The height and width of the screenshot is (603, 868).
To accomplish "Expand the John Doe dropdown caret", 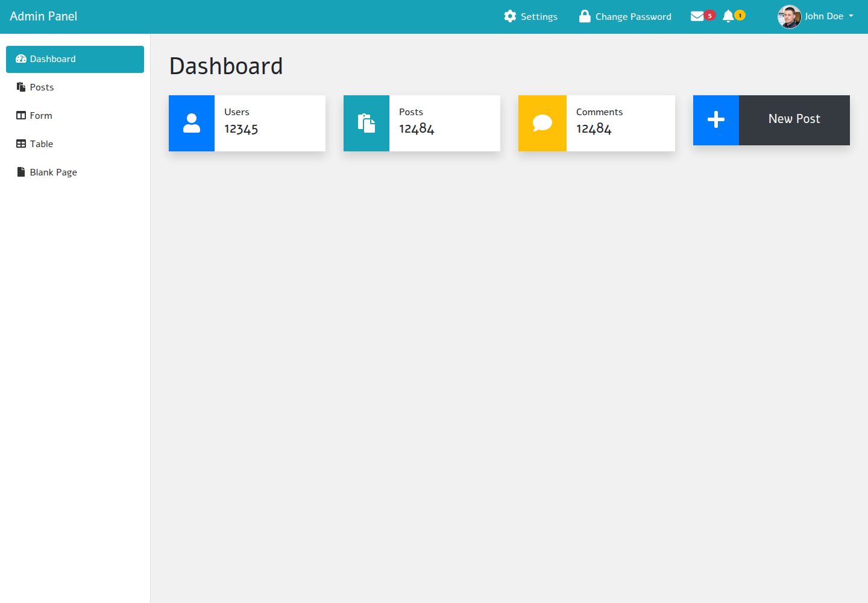I will coord(851,16).
